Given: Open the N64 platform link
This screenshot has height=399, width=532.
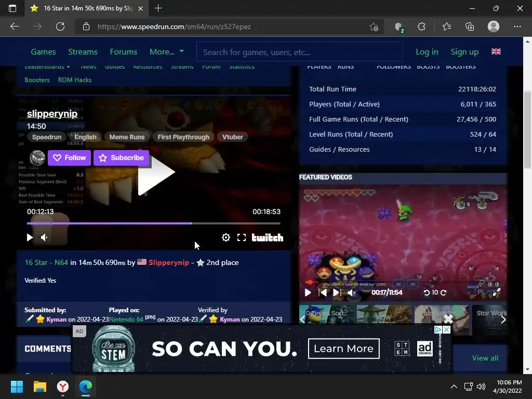Looking at the screenshot, I should coord(61,262).
